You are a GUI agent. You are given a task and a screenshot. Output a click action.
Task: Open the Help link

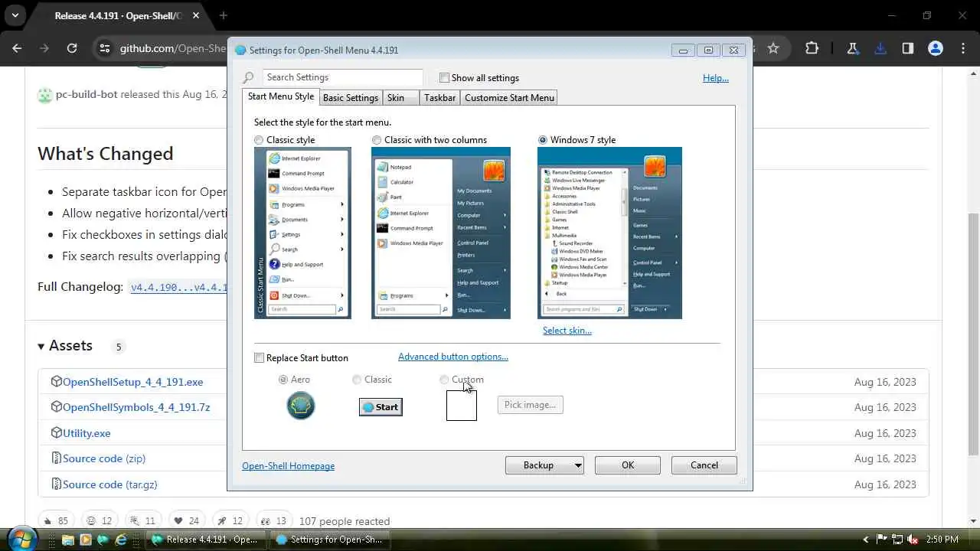coord(716,78)
